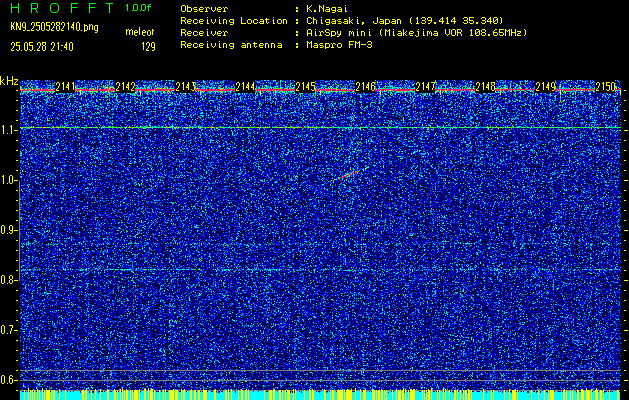The image size is (629, 400).
Task: Click the 'Receiving antenna' field label
Action: click(x=231, y=45)
